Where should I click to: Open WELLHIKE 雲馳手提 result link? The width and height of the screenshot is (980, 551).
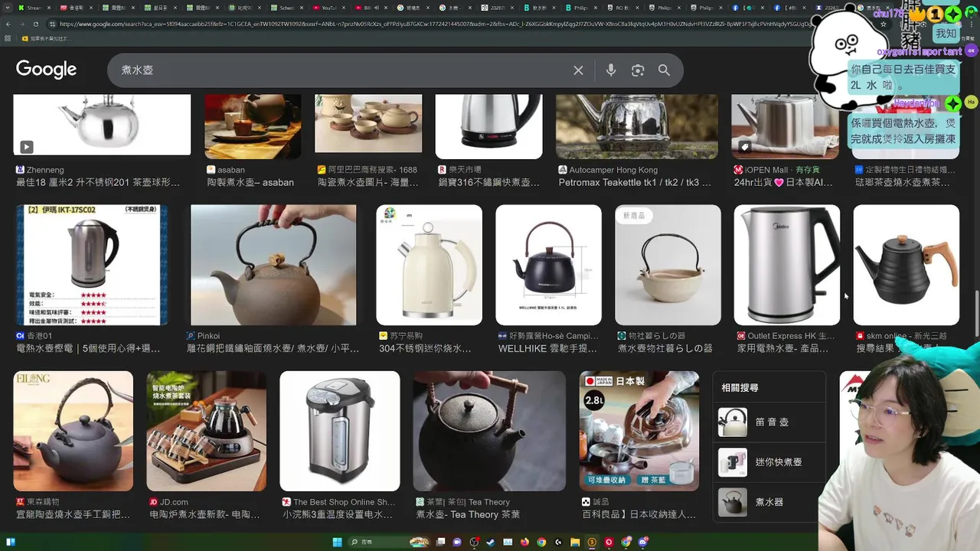coord(547,348)
